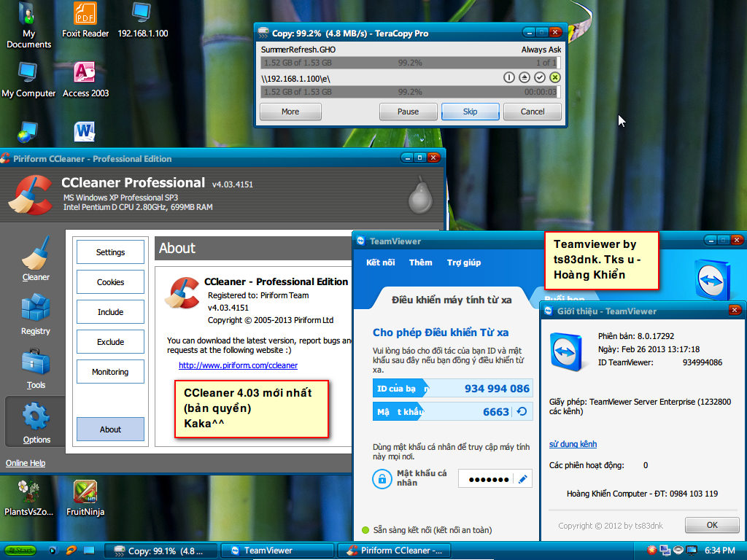The height and width of the screenshot is (560, 747).
Task: Open the 192.168.1.100 desktop shortcut
Action: click(142, 20)
